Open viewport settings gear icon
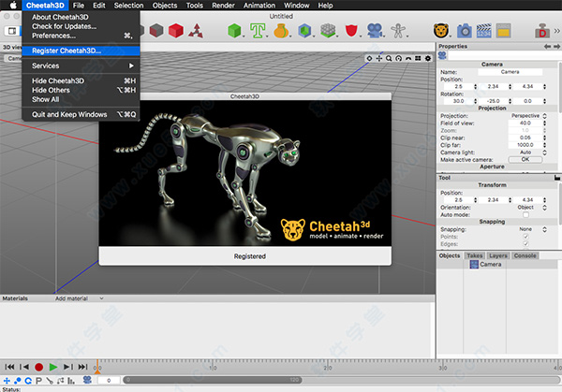 pyautogui.click(x=428, y=58)
